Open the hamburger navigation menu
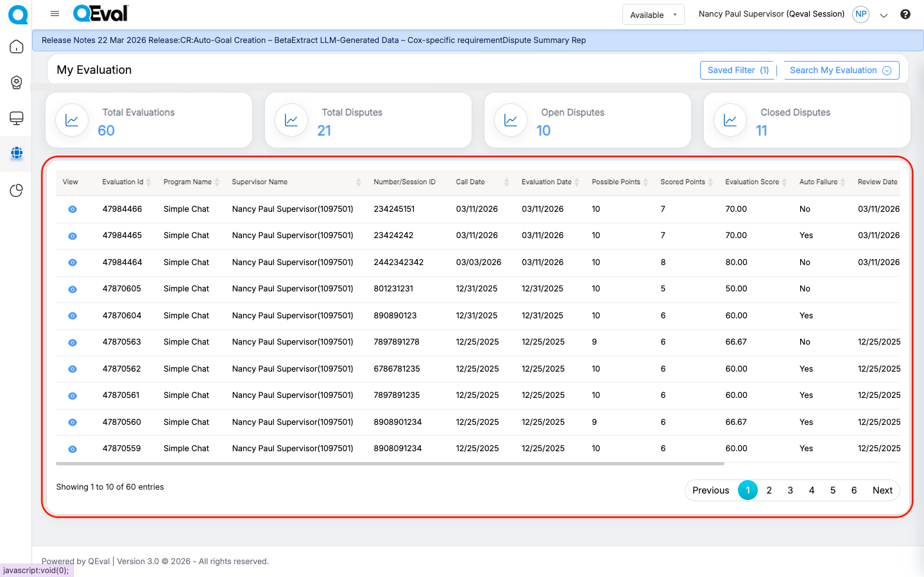This screenshot has width=924, height=577. (55, 13)
